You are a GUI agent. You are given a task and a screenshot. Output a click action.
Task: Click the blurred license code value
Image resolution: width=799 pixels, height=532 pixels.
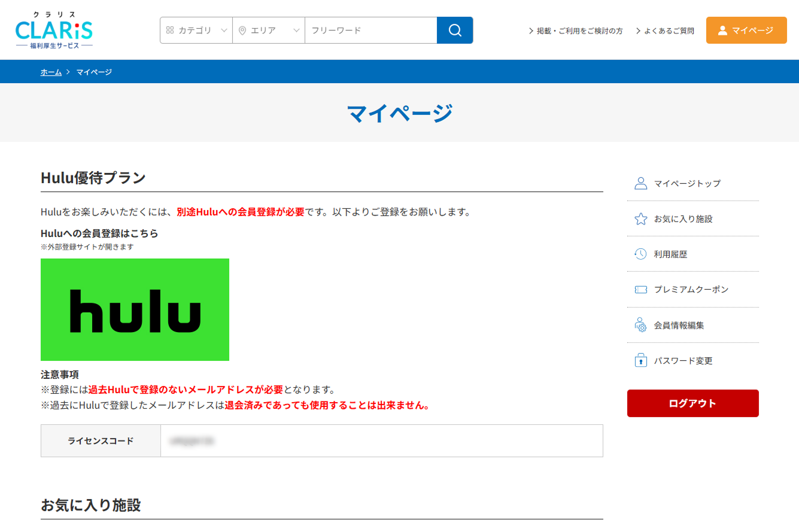192,441
